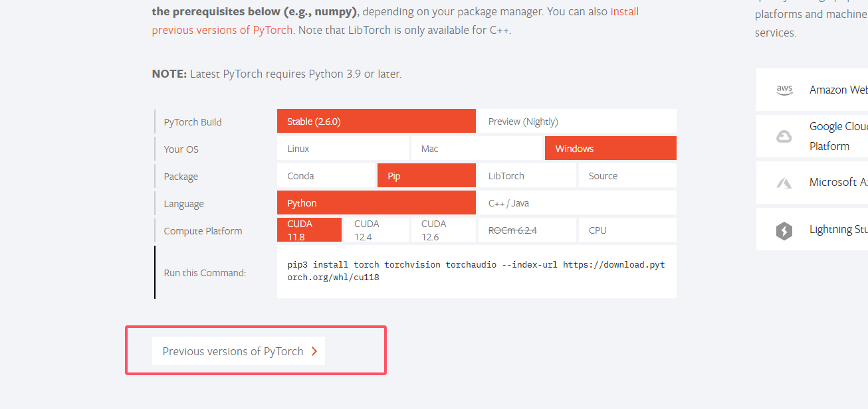Open Google Cloud Platform card
Image resolution: width=868 pixels, height=409 pixels.
click(812, 136)
